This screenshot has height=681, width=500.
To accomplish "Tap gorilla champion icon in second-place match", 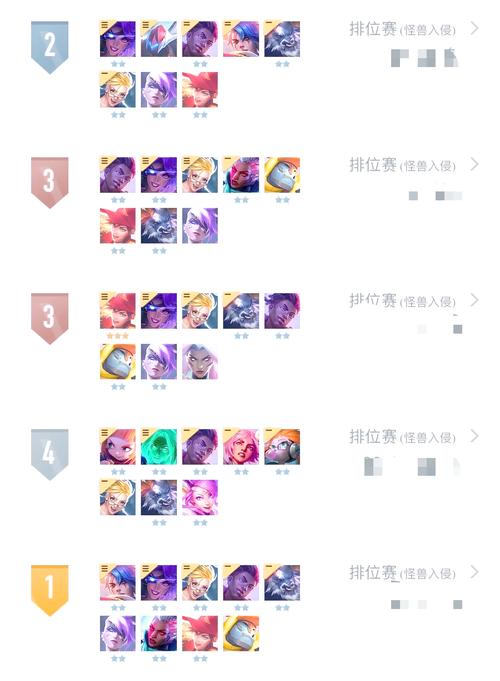I will click(x=282, y=39).
